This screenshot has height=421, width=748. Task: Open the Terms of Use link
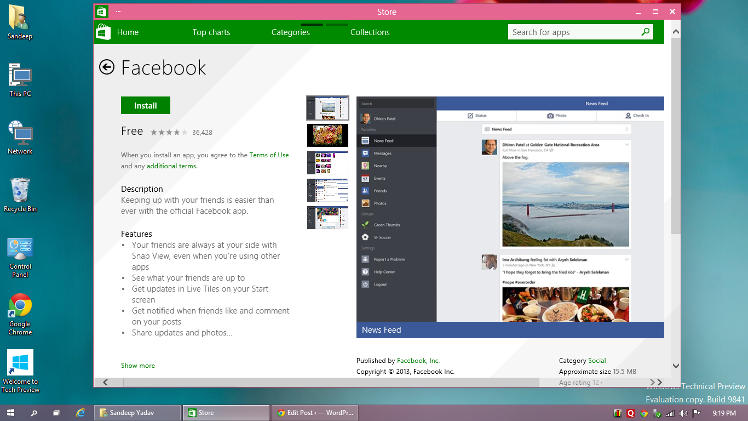click(x=269, y=155)
